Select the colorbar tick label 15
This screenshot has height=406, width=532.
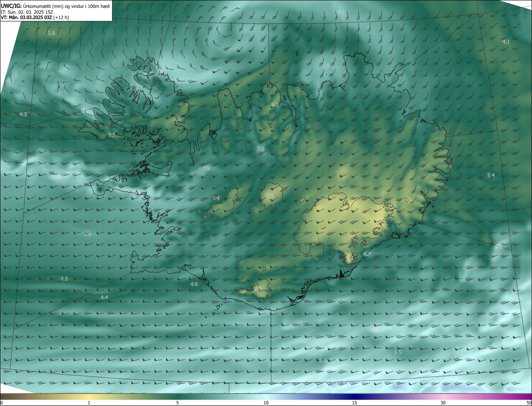[355, 403]
